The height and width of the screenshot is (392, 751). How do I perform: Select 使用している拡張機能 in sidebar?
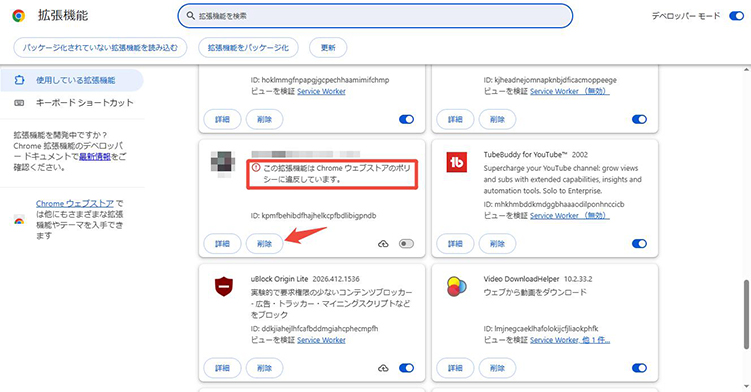[72, 80]
